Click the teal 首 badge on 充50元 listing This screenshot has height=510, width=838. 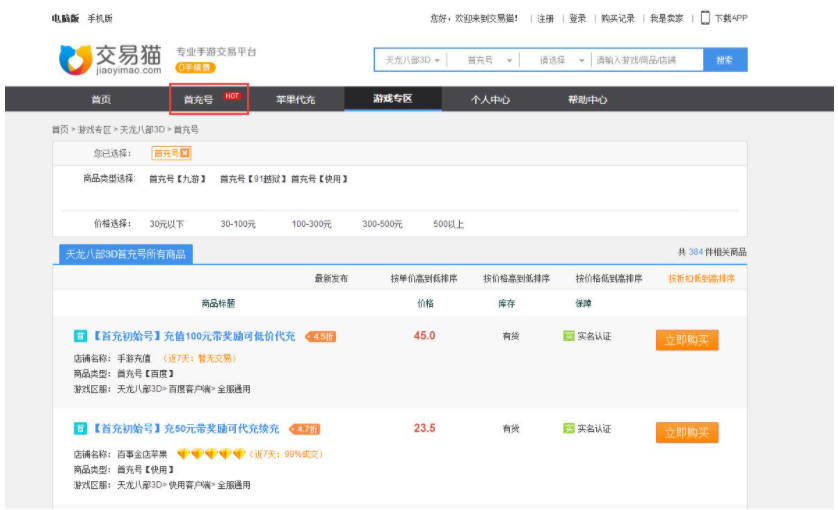[x=80, y=429]
